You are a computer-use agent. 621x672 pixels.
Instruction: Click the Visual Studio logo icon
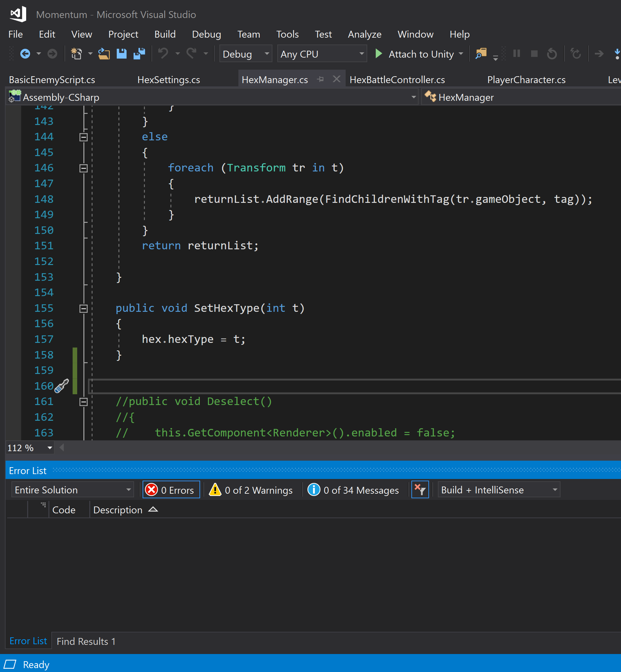(18, 14)
